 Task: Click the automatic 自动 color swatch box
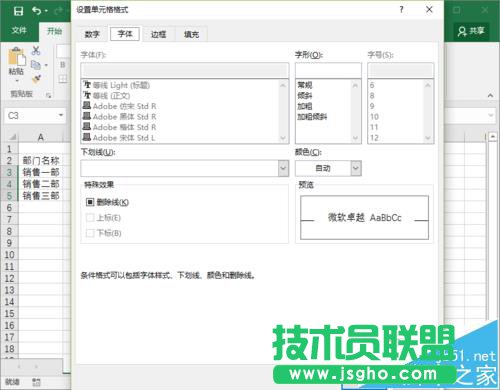[323, 168]
